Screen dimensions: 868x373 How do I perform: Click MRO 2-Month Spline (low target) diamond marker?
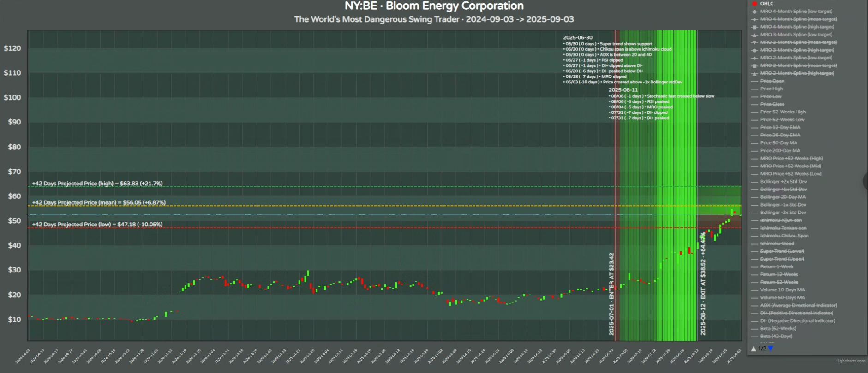(754, 58)
